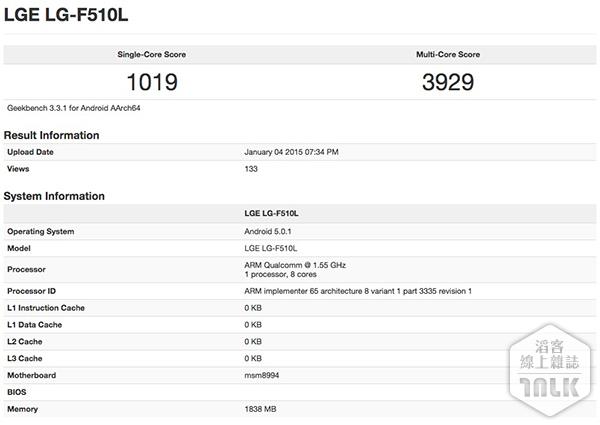Click the 'L1 Instruction Cache' label
The width and height of the screenshot is (600, 425).
[x=46, y=308]
